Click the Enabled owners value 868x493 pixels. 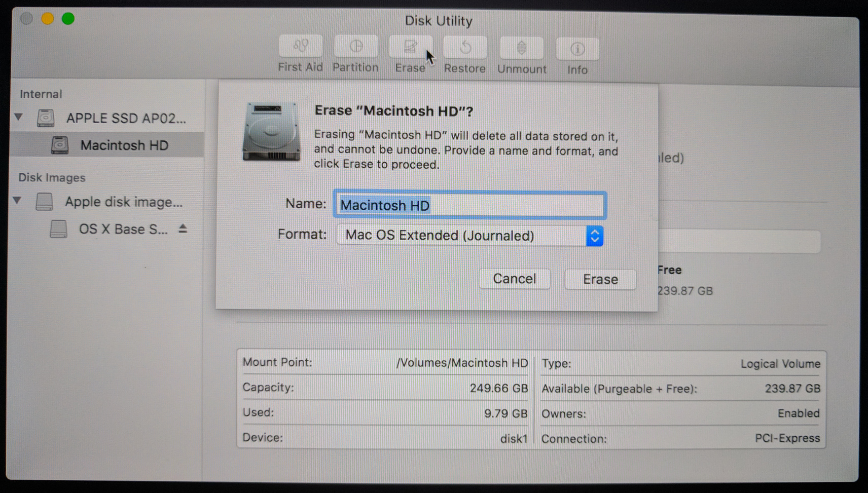(x=799, y=413)
